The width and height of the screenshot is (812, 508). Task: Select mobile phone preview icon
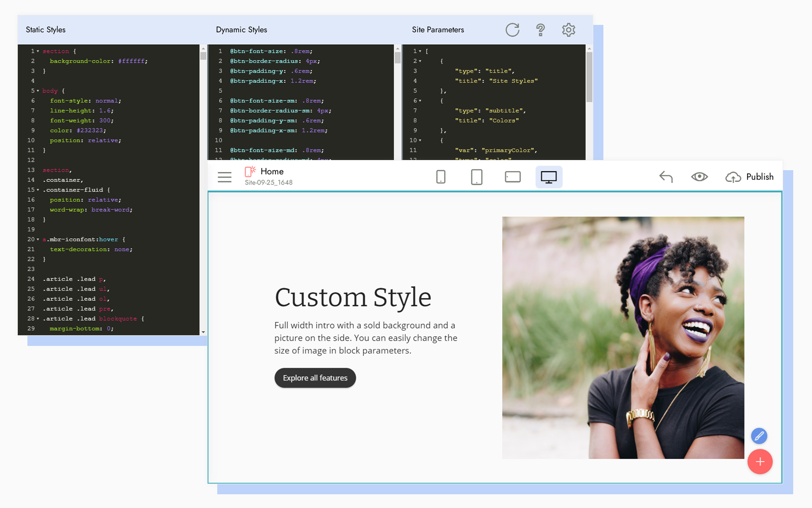[441, 177]
